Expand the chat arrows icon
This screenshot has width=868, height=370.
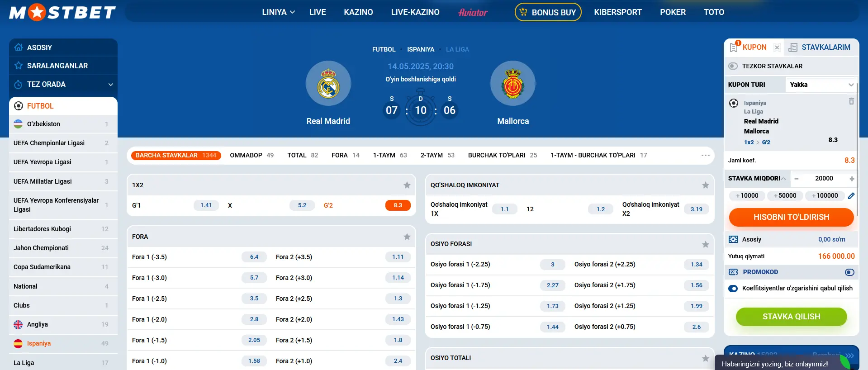coord(849,356)
